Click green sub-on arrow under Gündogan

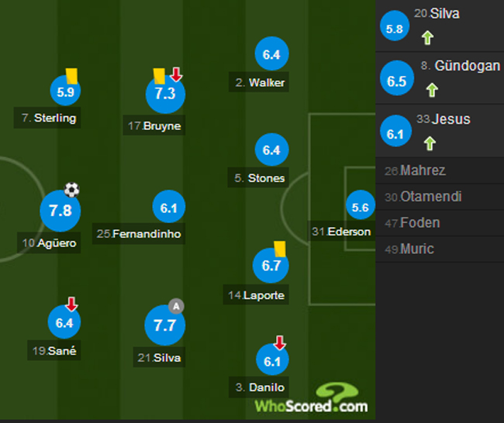tap(431, 90)
